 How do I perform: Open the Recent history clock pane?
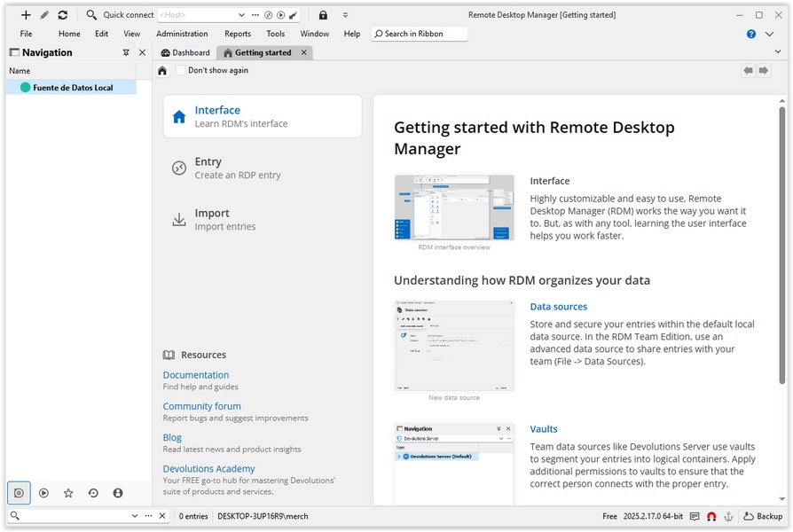93,493
